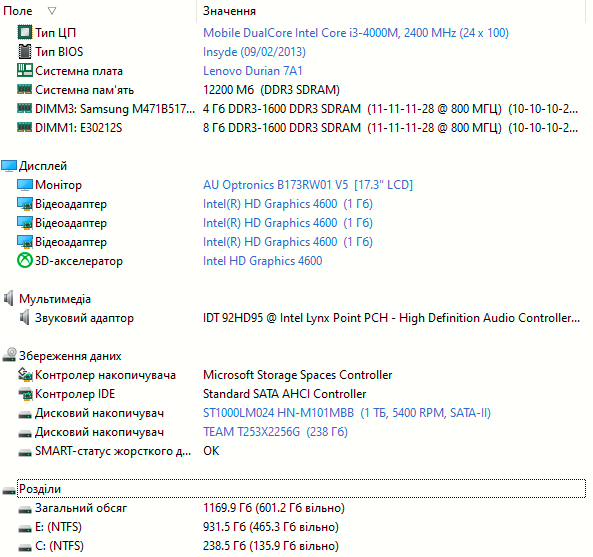Click the drive icon of ST1000LM024 row

click(x=25, y=415)
